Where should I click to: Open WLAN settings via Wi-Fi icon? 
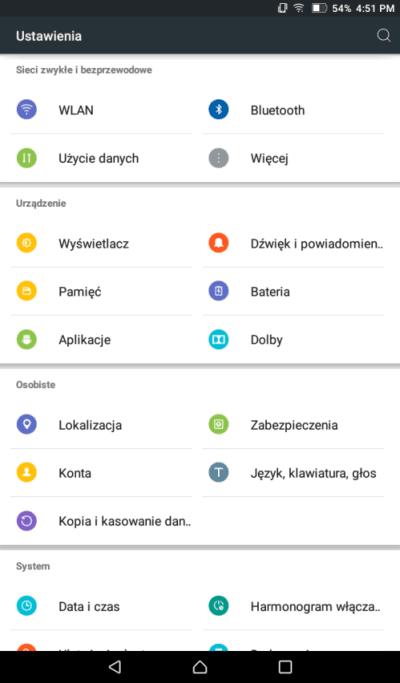[x=27, y=110]
